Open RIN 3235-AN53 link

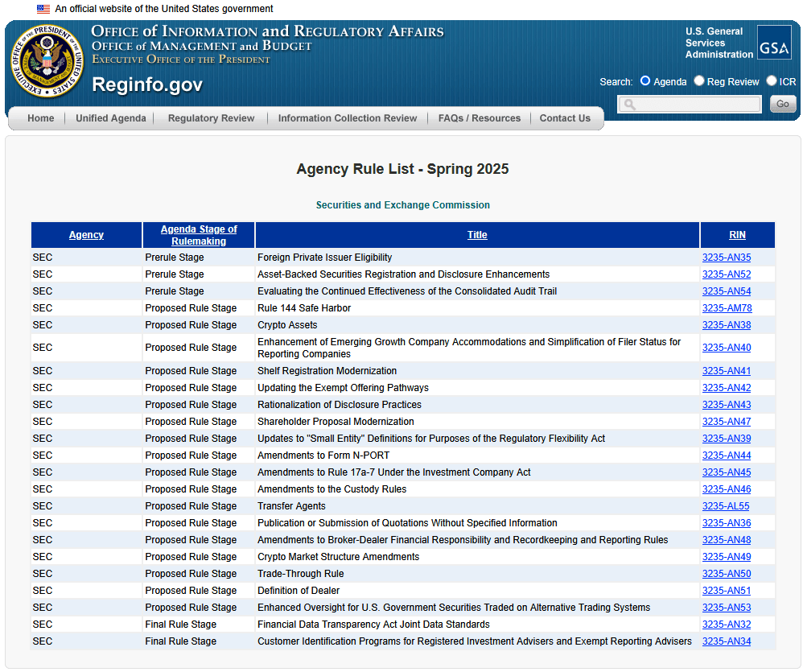[727, 608]
